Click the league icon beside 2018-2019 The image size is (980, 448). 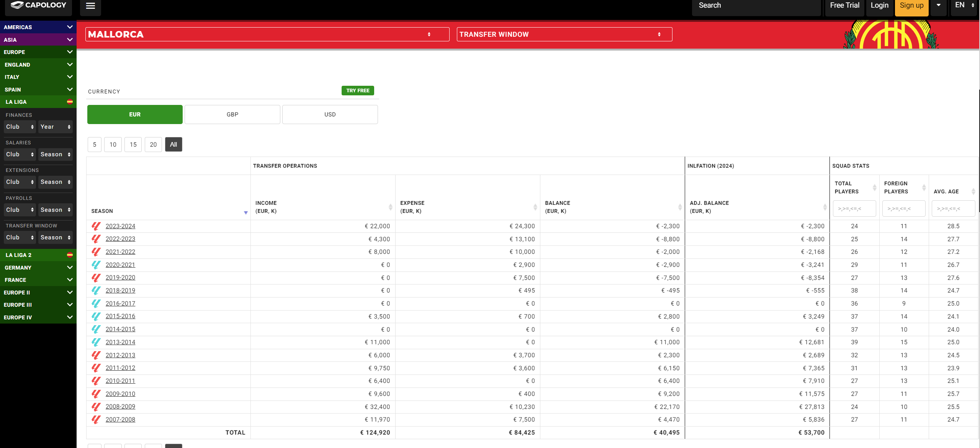[96, 291]
